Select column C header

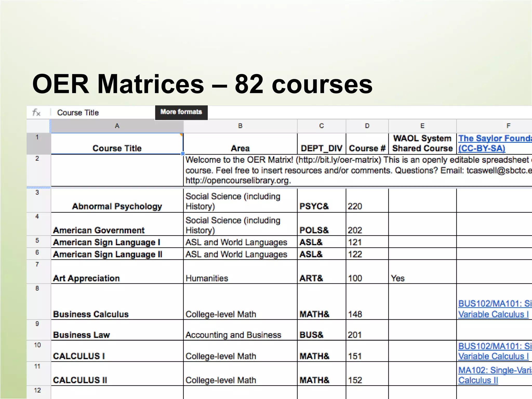click(x=321, y=126)
